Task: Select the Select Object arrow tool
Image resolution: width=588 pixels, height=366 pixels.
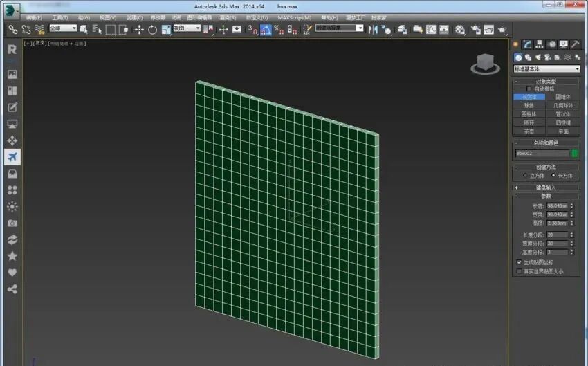Action: click(x=84, y=29)
